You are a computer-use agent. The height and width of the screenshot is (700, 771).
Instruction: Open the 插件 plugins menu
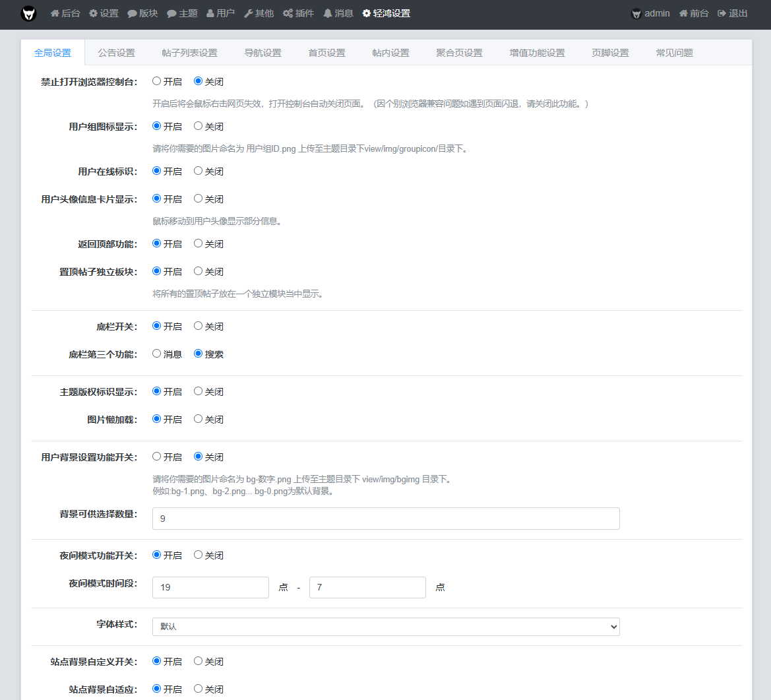[298, 13]
